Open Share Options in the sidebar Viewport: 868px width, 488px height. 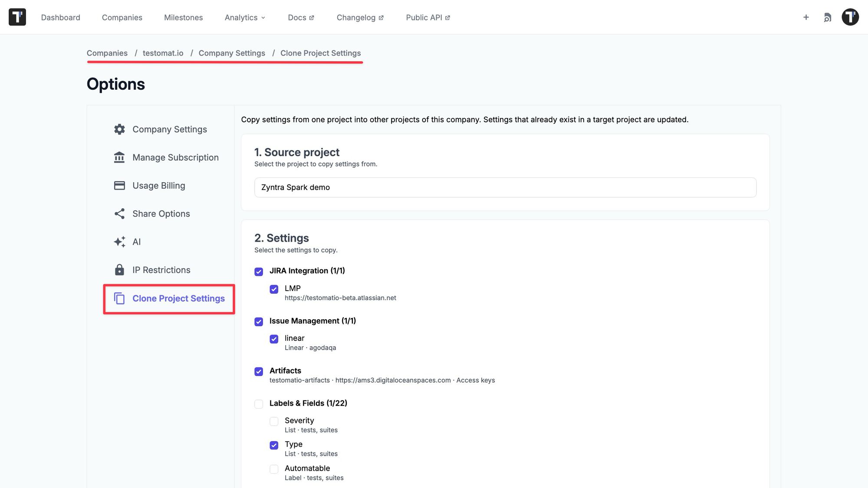(x=161, y=214)
